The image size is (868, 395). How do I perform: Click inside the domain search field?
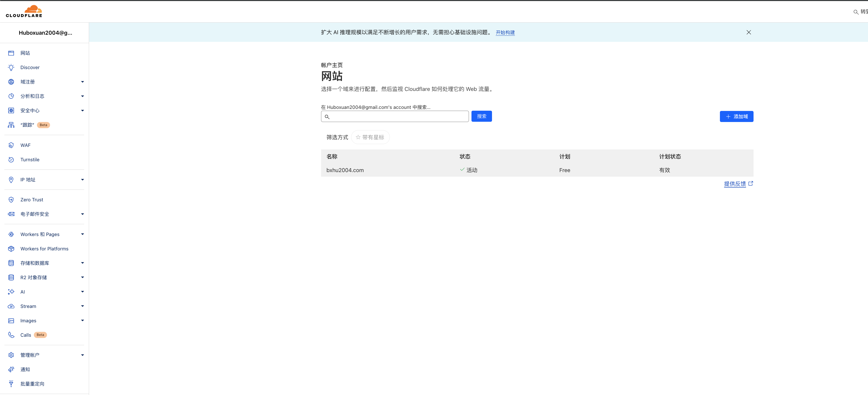click(394, 116)
